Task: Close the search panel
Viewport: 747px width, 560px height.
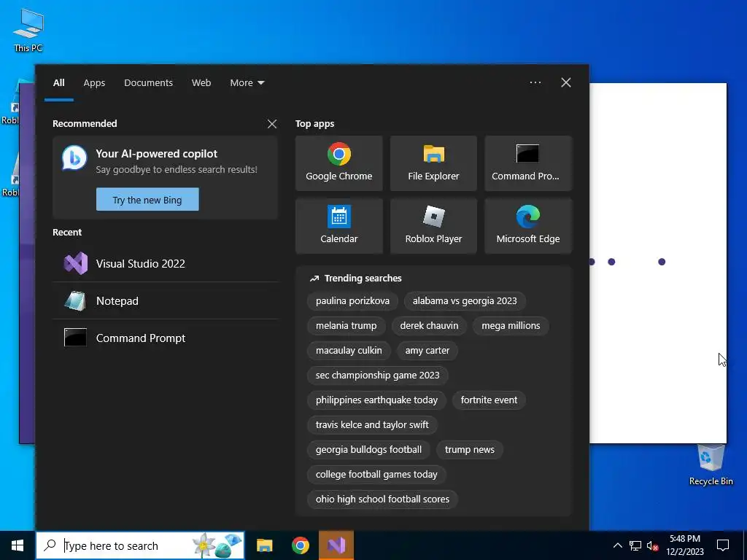Action: (x=566, y=82)
